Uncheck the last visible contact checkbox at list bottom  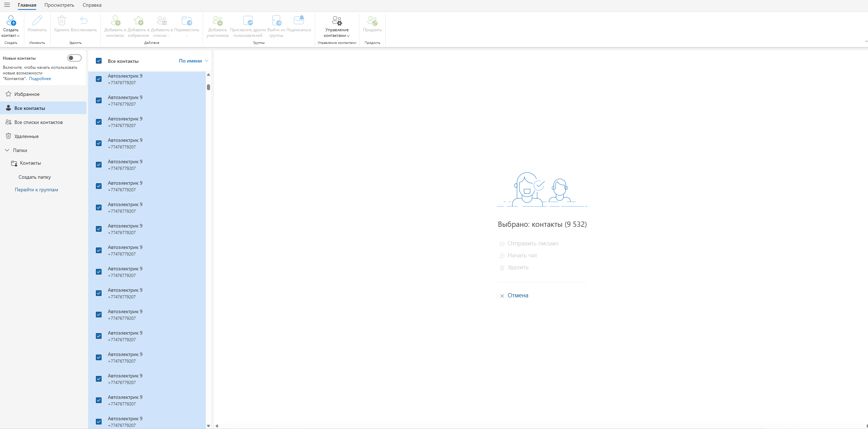coord(99,422)
